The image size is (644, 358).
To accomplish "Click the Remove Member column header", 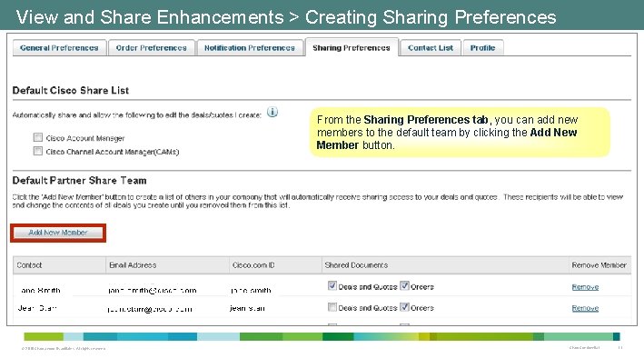I will tap(599, 265).
